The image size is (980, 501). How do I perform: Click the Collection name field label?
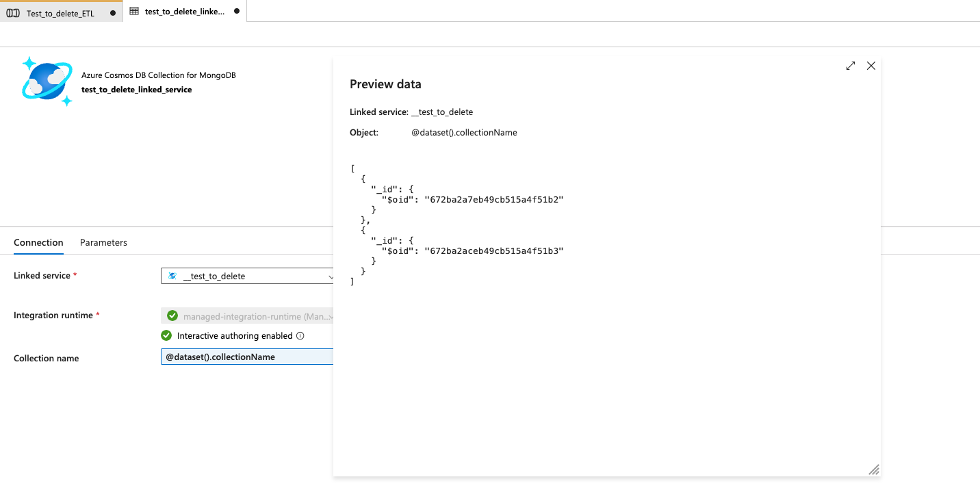point(46,358)
